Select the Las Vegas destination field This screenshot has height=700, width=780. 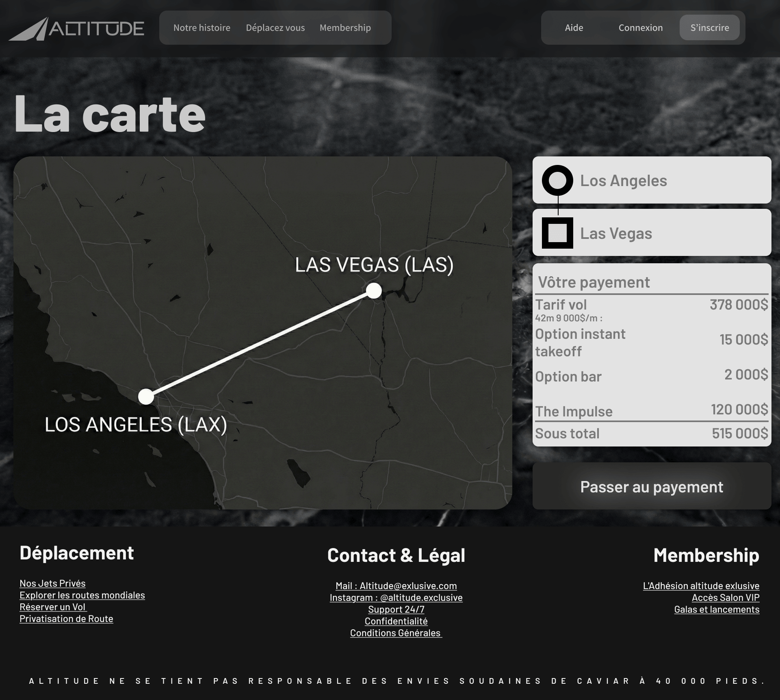652,232
